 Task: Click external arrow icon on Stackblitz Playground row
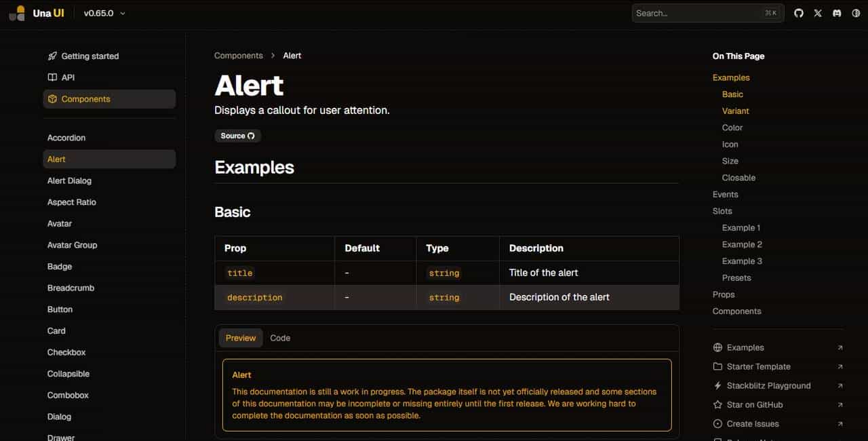(x=840, y=385)
